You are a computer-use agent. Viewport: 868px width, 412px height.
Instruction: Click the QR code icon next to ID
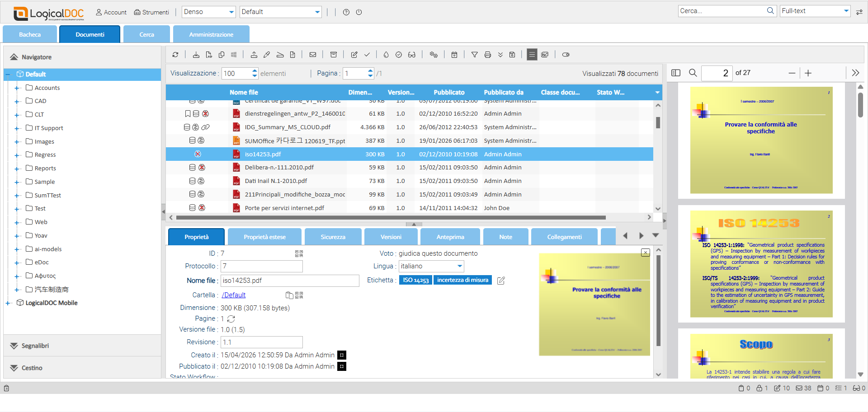click(299, 254)
